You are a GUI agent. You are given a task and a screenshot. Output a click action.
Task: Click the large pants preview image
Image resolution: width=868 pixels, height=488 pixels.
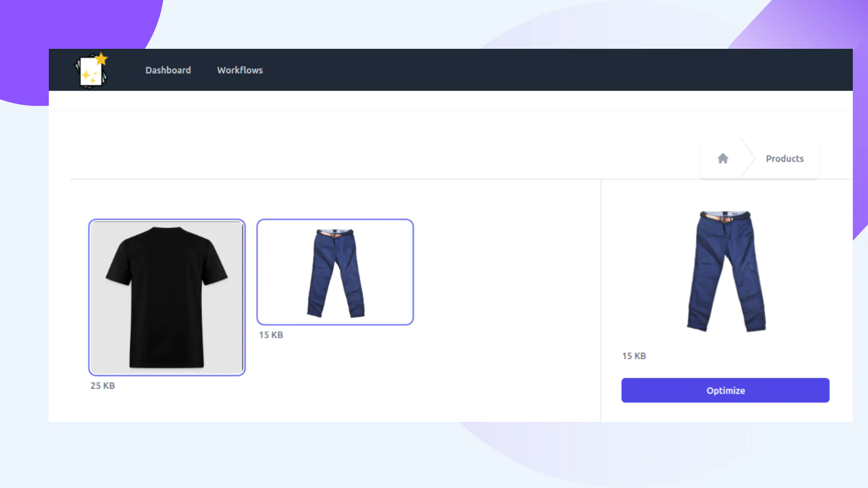pyautogui.click(x=726, y=271)
